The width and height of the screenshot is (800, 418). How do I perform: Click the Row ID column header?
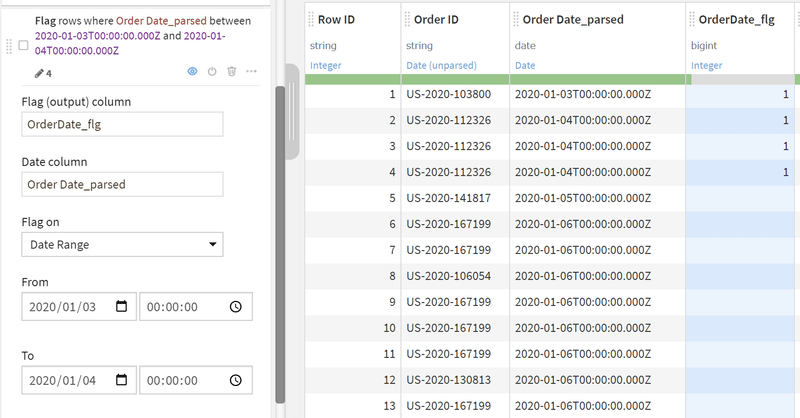(336, 19)
